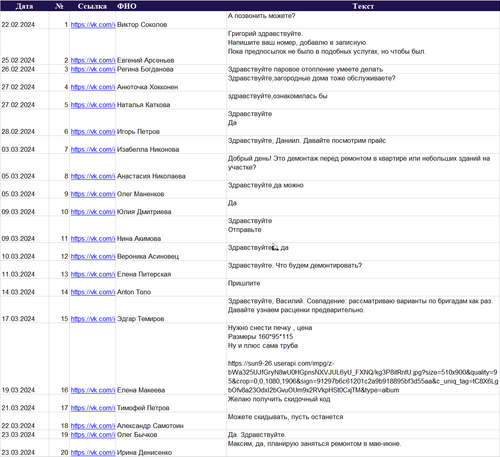Select the message starting 'Здравствуйте, Василий. Совпадение'
500x457 pixels.
[x=363, y=310]
